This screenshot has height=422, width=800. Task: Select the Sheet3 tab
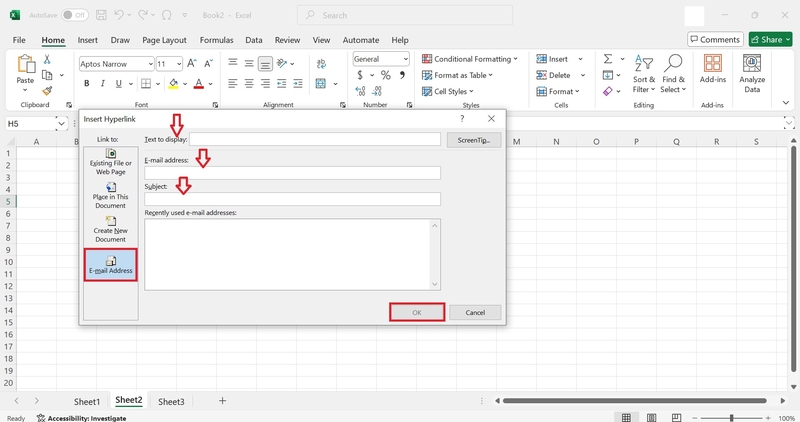(171, 402)
